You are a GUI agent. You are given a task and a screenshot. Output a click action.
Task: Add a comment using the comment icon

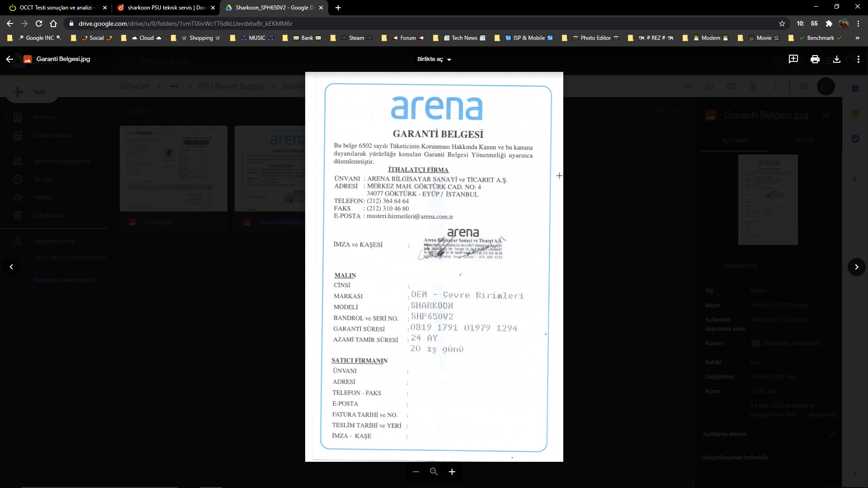(x=793, y=59)
